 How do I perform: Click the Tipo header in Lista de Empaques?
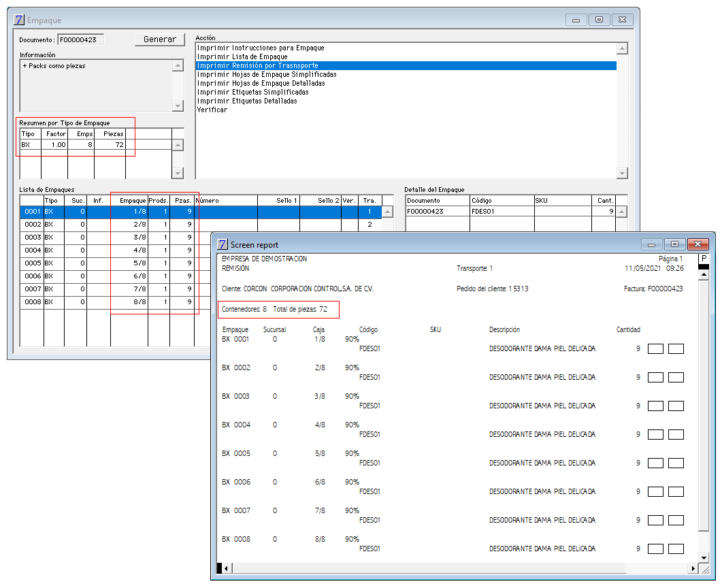tap(54, 201)
